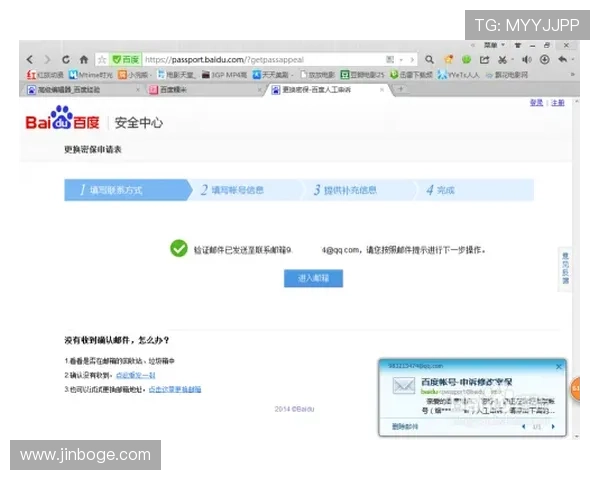600x480 pixels.
Task: Close the email notification popup
Action: [x=559, y=366]
